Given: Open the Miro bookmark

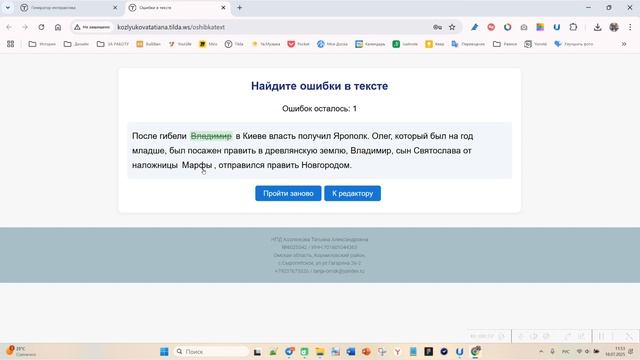Looking at the screenshot, I should (208, 44).
